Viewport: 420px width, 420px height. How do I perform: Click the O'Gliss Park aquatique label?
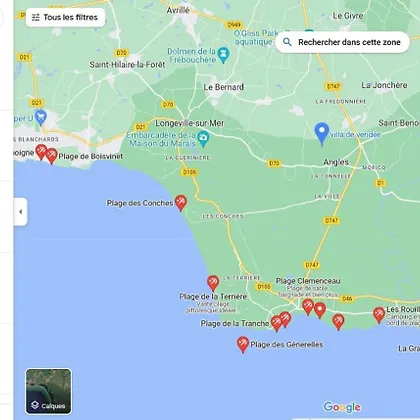coord(256,37)
